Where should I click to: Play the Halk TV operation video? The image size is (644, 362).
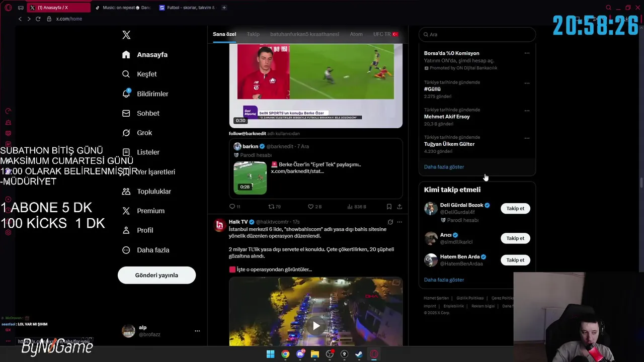point(316,326)
